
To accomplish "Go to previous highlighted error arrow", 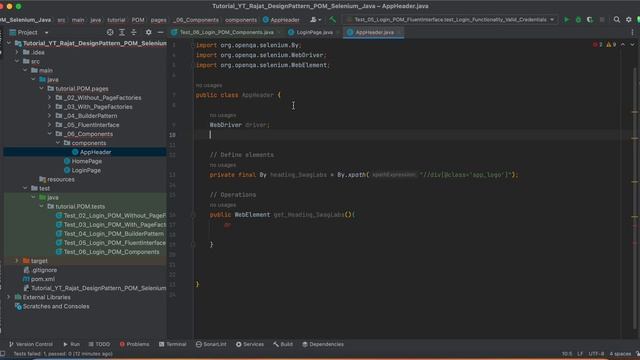I will (623, 44).
